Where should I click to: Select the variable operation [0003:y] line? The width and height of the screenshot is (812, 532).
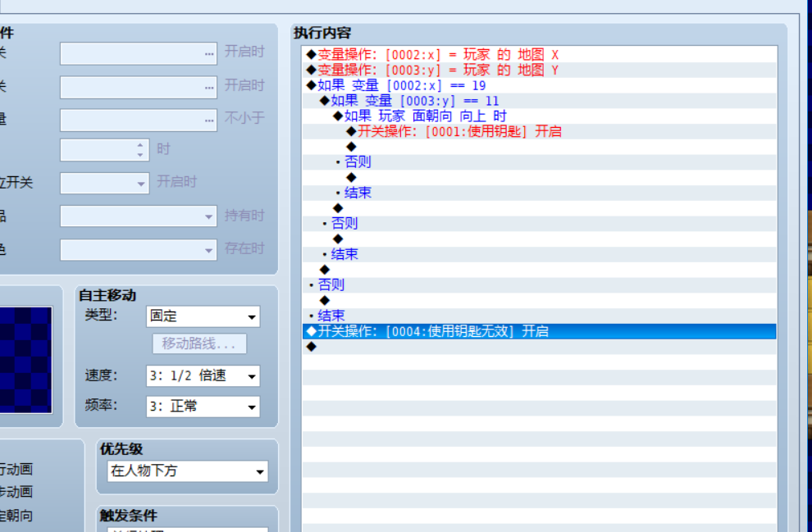click(x=539, y=70)
